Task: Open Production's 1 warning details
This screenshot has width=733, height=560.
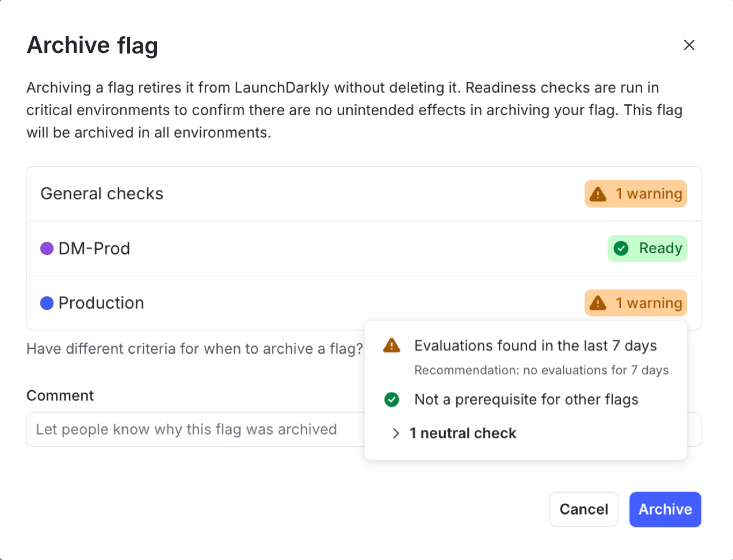Action: coord(635,303)
